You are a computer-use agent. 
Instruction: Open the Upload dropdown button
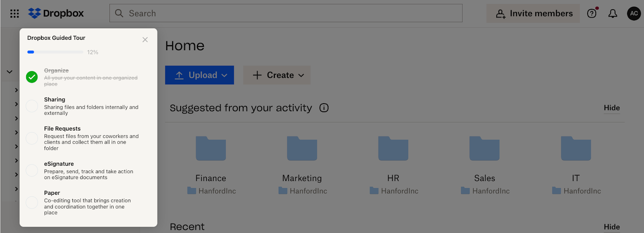tap(199, 75)
